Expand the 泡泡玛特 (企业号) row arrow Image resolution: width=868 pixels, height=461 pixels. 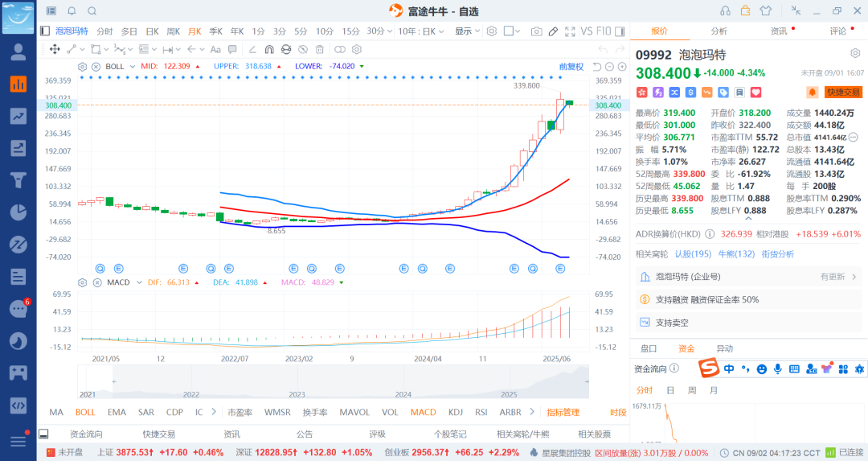tap(853, 277)
